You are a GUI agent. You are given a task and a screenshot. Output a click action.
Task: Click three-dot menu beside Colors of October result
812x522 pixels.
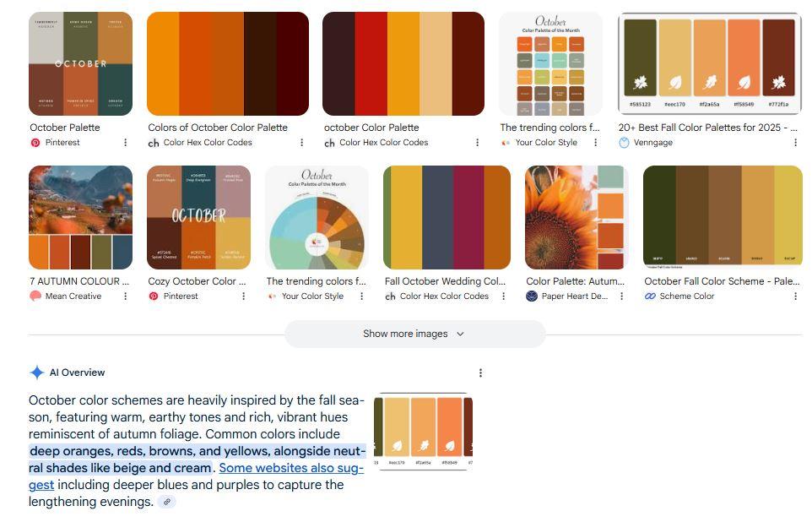(302, 142)
